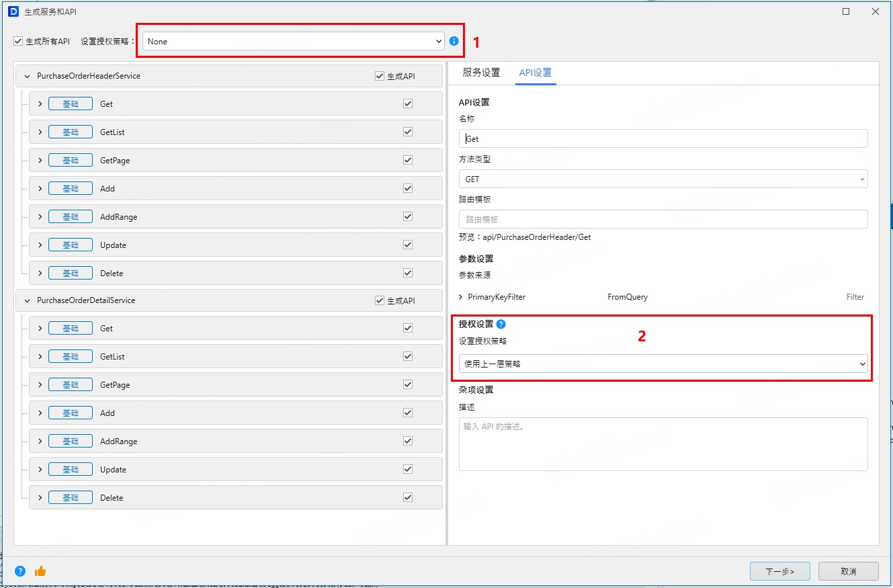Viewport: 893px width, 588px height.
Task: Disable the Delete API under PurchaseOrderHeaderService
Action: 407,274
